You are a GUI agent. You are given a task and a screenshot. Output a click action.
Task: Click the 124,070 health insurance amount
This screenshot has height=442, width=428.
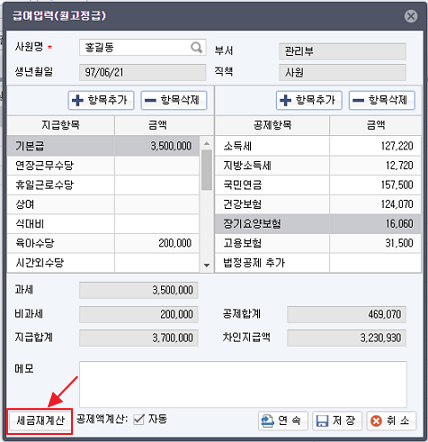(x=375, y=204)
